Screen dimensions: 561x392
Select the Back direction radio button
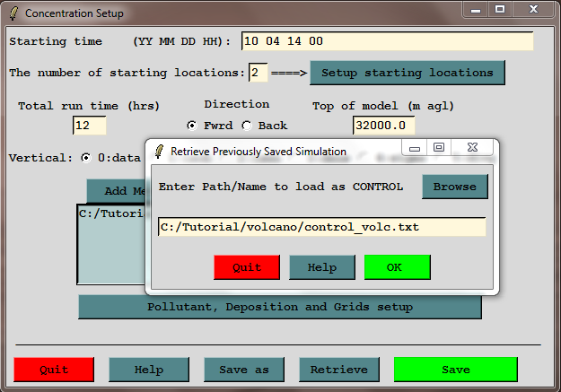(247, 126)
